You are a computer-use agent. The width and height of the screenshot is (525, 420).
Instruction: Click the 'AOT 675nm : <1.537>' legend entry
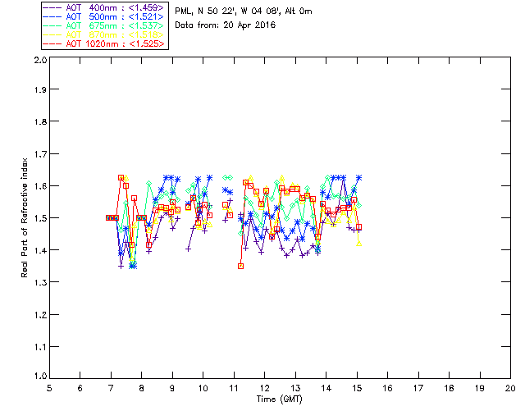click(x=104, y=25)
